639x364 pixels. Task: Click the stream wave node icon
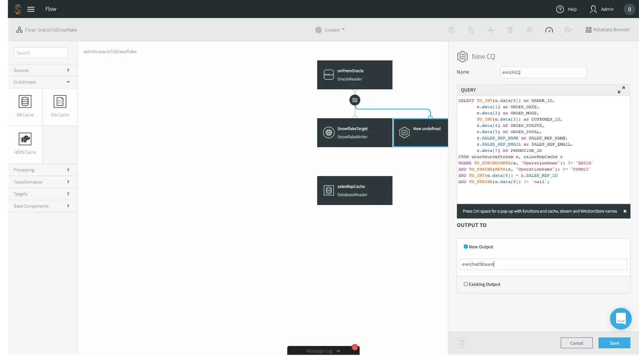point(355,100)
